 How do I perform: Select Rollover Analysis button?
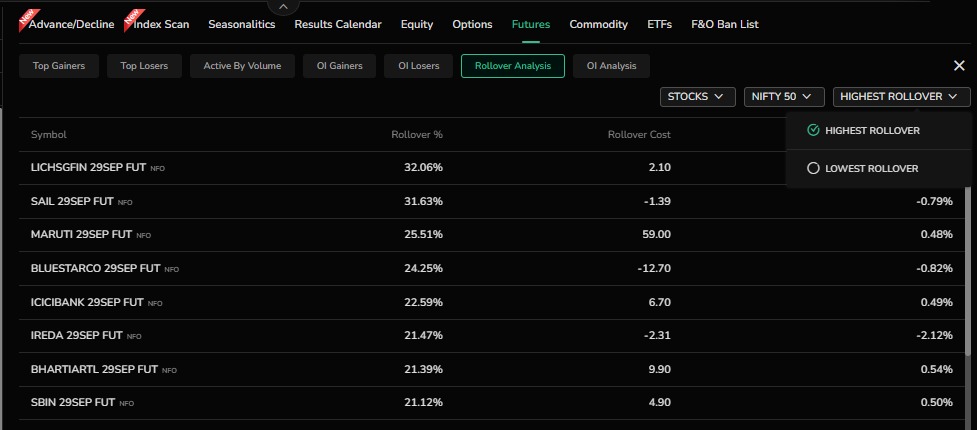[x=513, y=65]
